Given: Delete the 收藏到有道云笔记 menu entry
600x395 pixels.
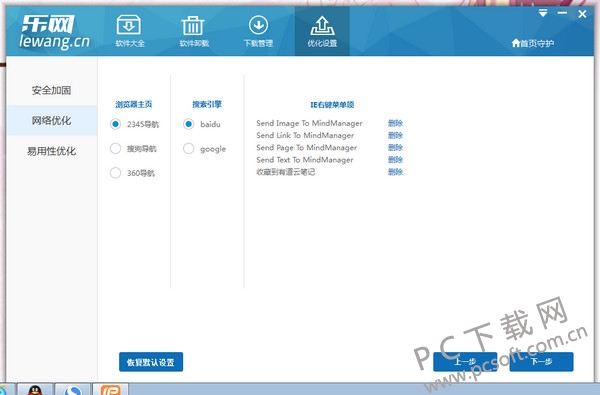Looking at the screenshot, I should (x=395, y=172).
